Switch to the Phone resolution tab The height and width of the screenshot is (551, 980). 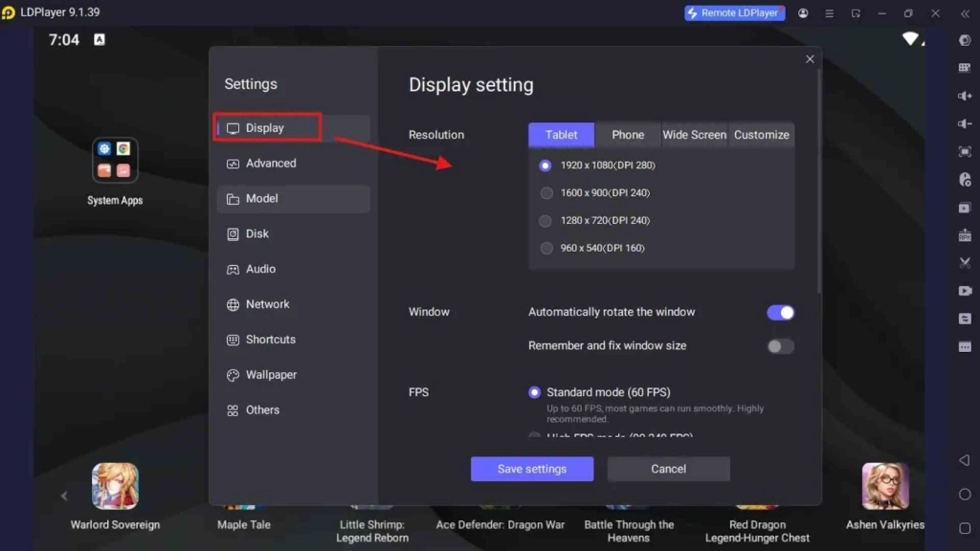click(x=628, y=135)
